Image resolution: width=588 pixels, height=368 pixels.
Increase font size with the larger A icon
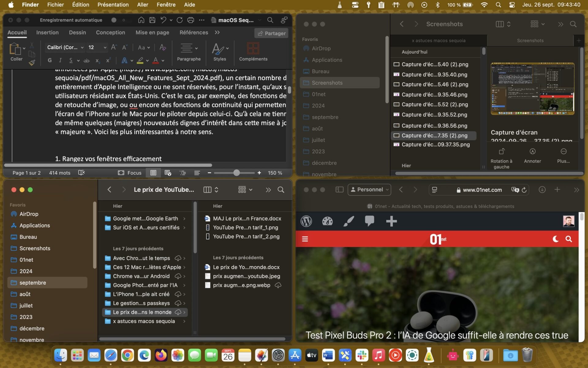coord(114,47)
